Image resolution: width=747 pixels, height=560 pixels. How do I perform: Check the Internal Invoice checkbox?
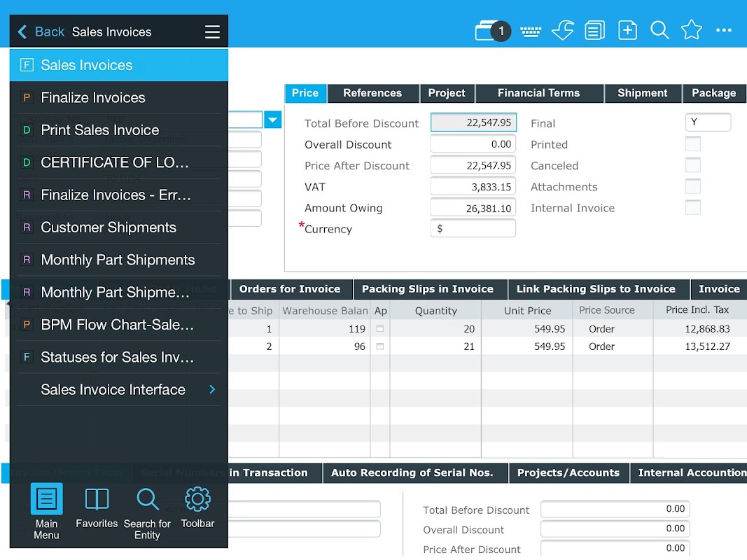pyautogui.click(x=692, y=208)
